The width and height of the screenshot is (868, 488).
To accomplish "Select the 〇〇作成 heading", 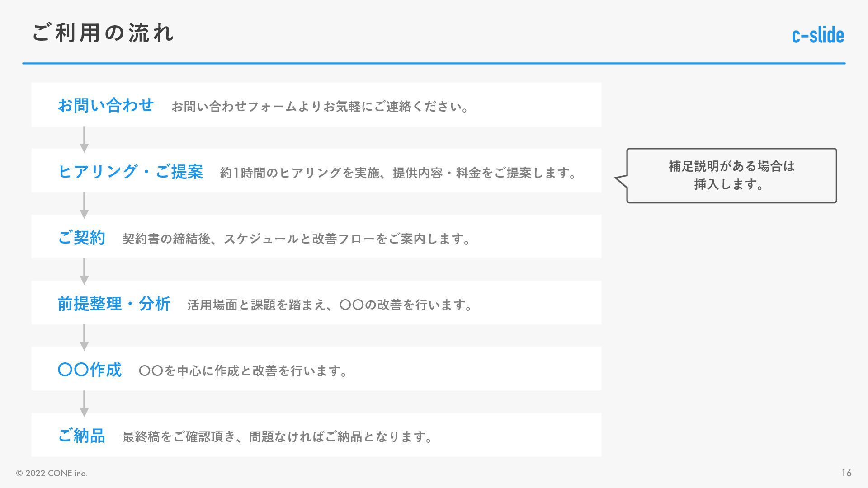I will 90,370.
